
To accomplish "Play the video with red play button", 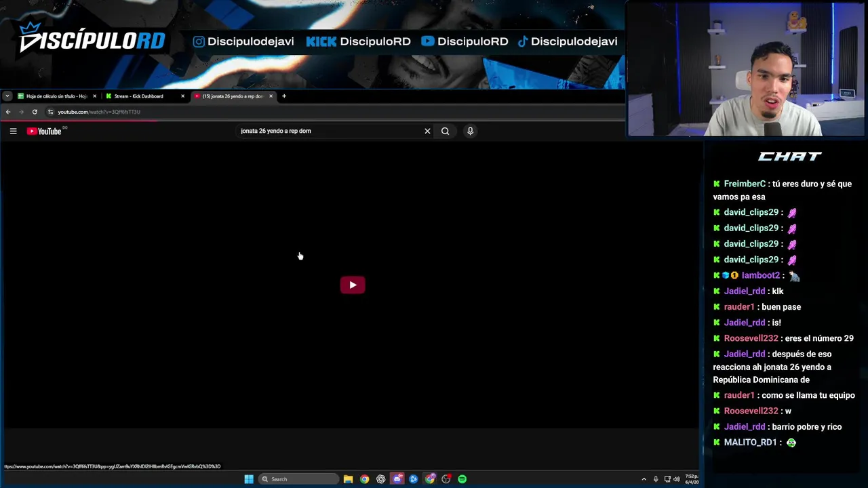I will click(353, 285).
